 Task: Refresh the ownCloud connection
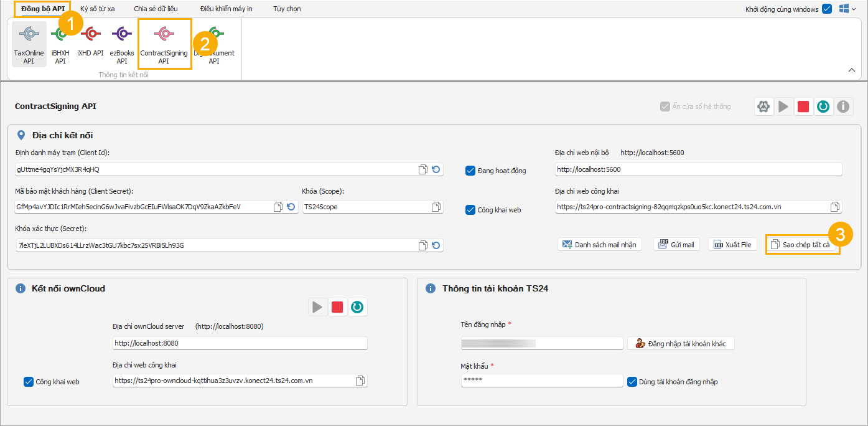click(357, 307)
